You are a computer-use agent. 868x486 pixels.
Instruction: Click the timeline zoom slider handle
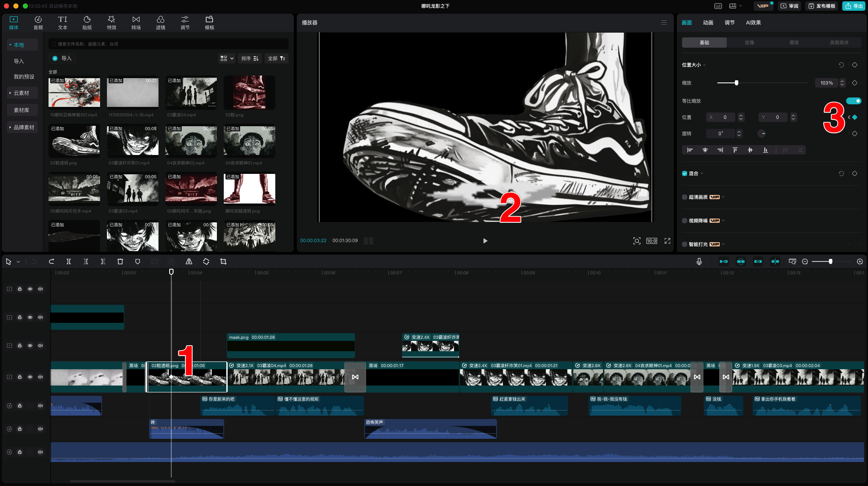tap(831, 261)
